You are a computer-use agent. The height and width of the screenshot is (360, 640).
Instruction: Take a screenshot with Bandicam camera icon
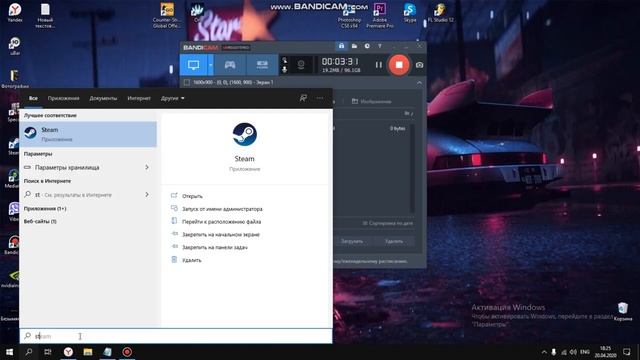pyautogui.click(x=419, y=65)
